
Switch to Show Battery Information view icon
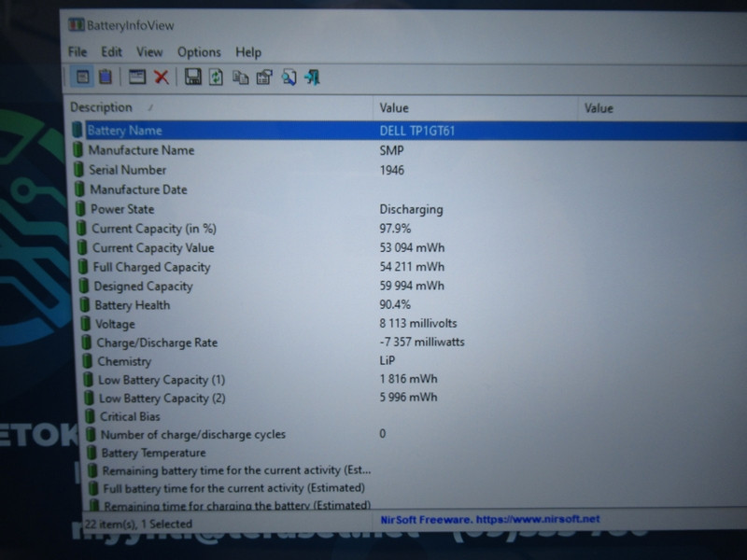click(x=82, y=77)
